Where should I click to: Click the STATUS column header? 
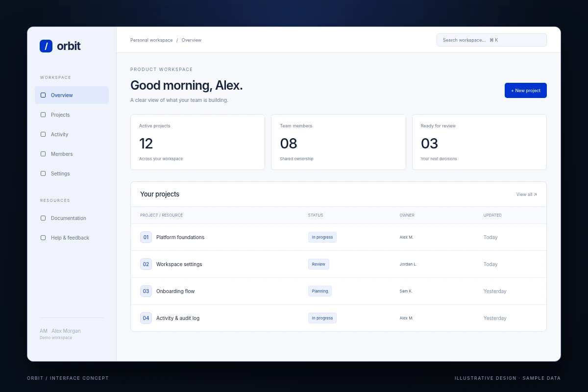pyautogui.click(x=316, y=215)
